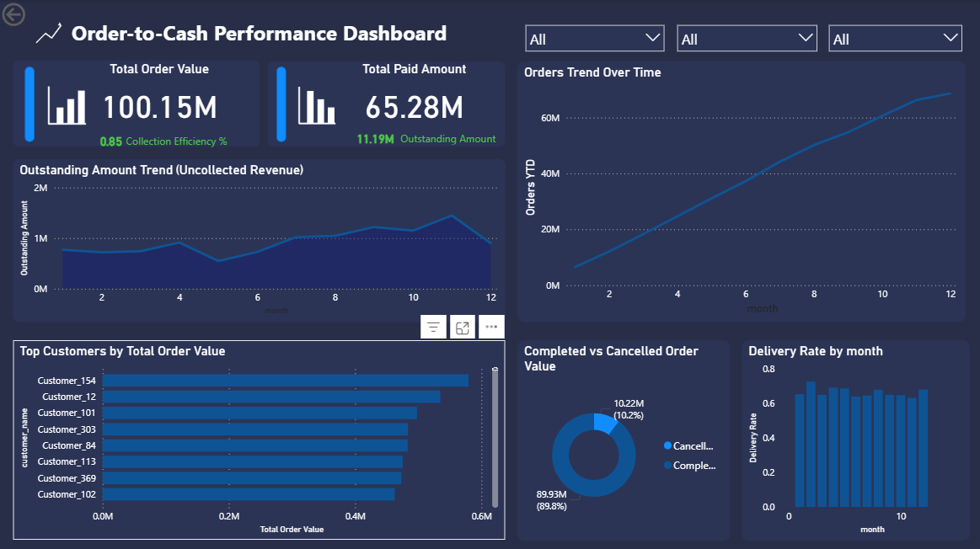Image resolution: width=980 pixels, height=549 pixels.
Task: Open the third All filter dropdown
Action: [895, 37]
